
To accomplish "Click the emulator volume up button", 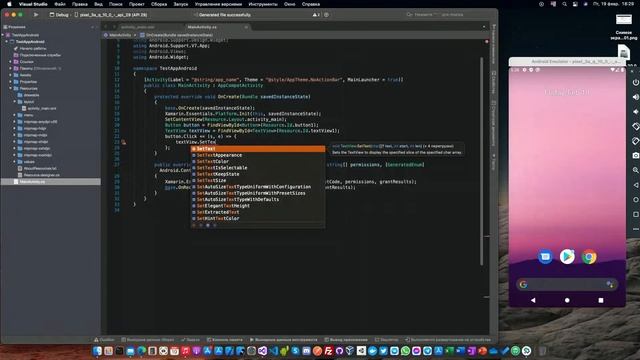I will (x=636, y=97).
